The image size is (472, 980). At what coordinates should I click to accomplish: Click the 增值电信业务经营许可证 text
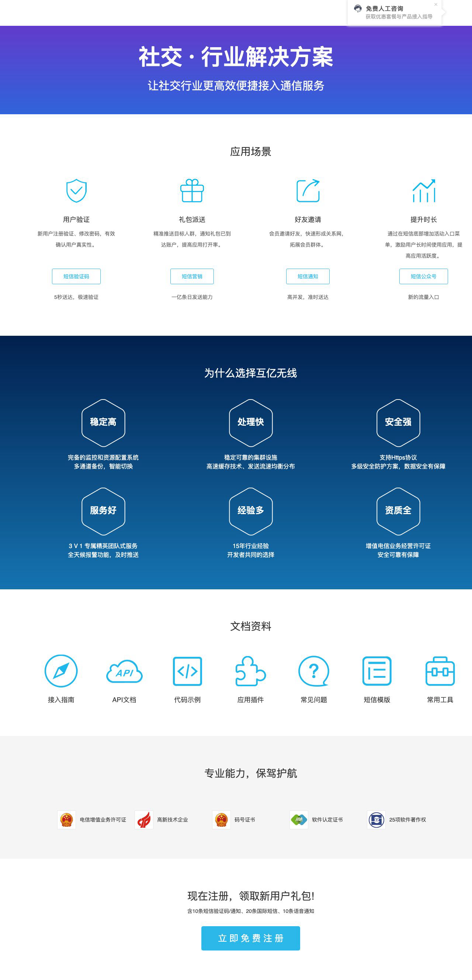[398, 546]
